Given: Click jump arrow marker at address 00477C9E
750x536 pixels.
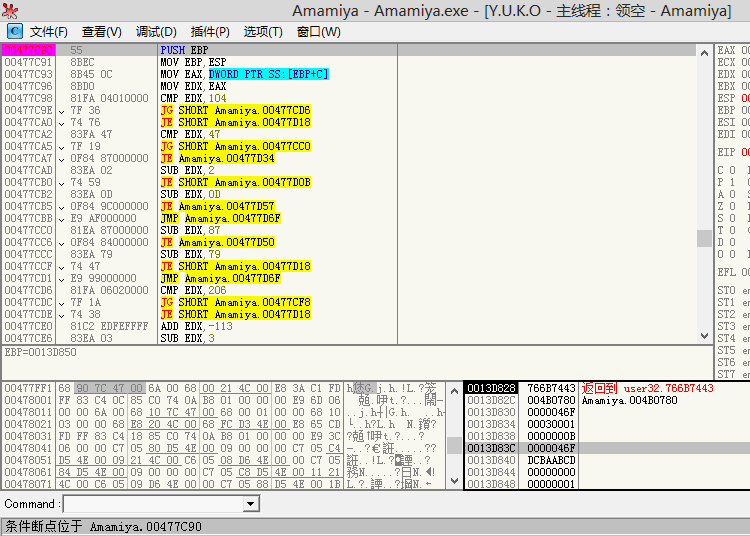Looking at the screenshot, I should [62, 111].
